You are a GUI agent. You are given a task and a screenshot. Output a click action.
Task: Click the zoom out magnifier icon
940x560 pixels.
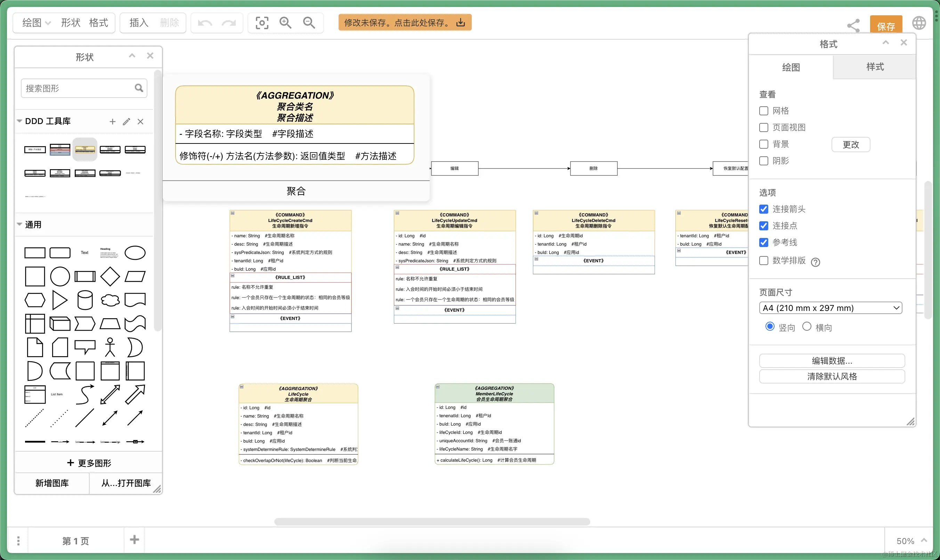(309, 23)
